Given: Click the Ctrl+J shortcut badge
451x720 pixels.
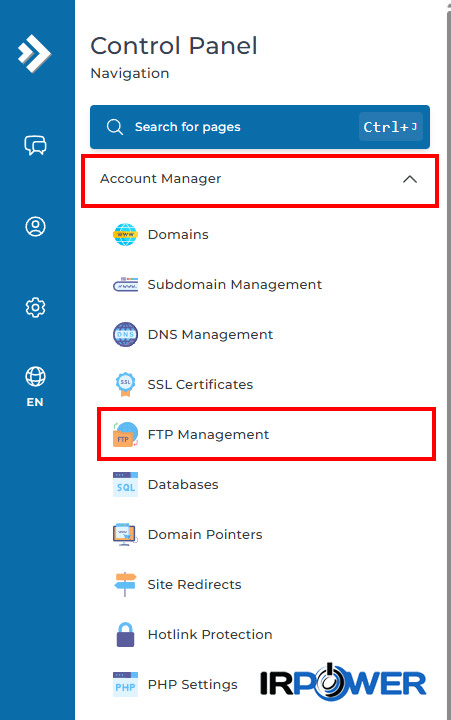Looking at the screenshot, I should [x=390, y=127].
